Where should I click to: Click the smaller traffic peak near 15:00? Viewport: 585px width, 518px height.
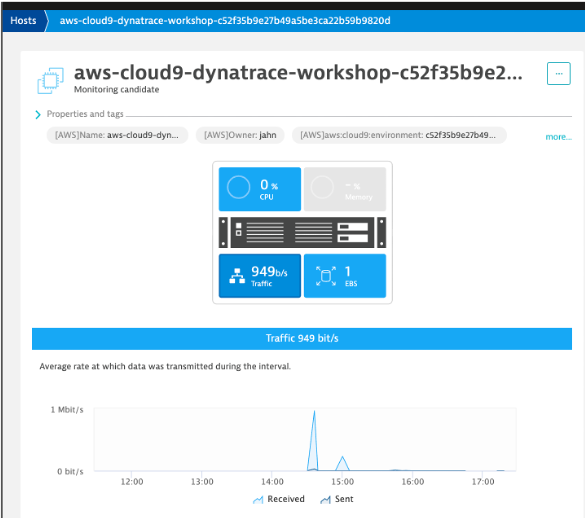point(342,463)
